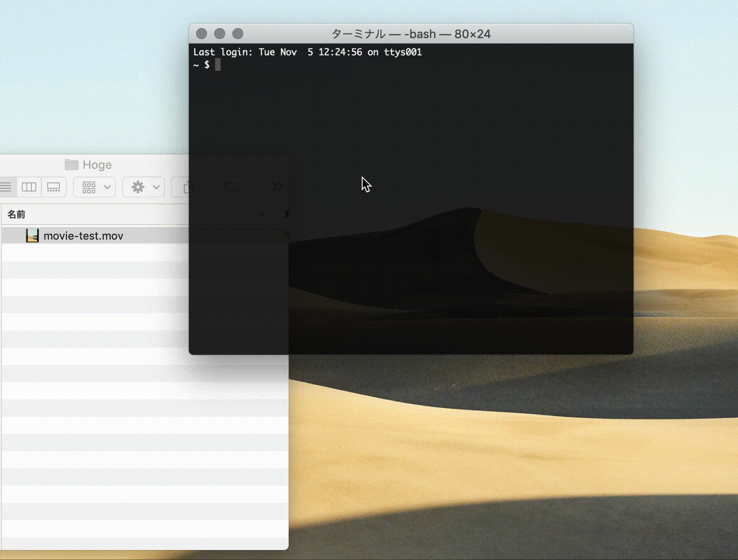Viewport: 738px width, 560px height.
Task: Switch Finder to gallery view
Action: [54, 187]
